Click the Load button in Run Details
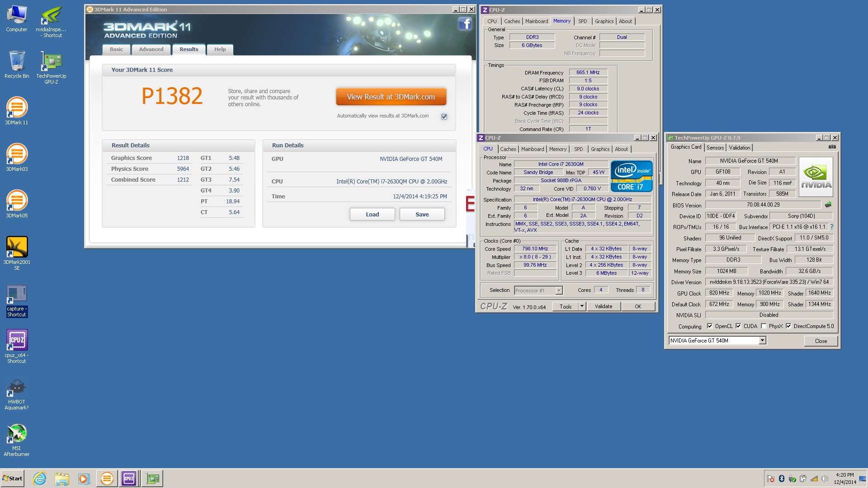 click(372, 214)
